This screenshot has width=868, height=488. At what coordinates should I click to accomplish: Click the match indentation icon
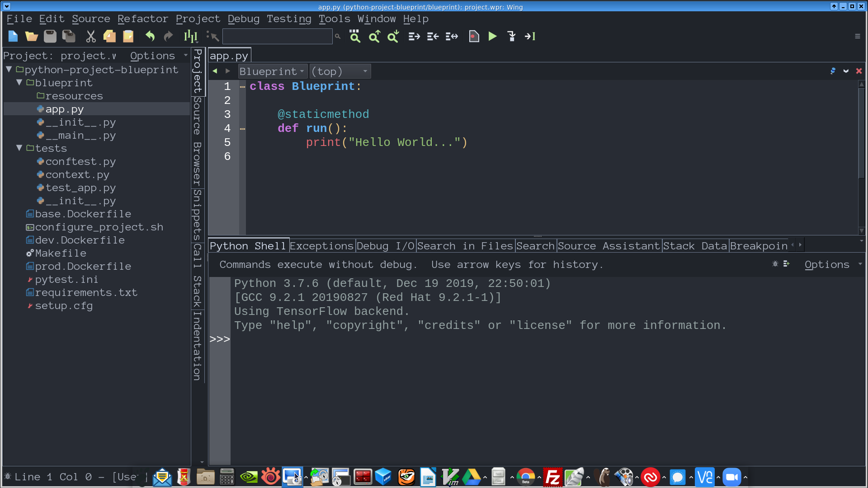pyautogui.click(x=452, y=36)
